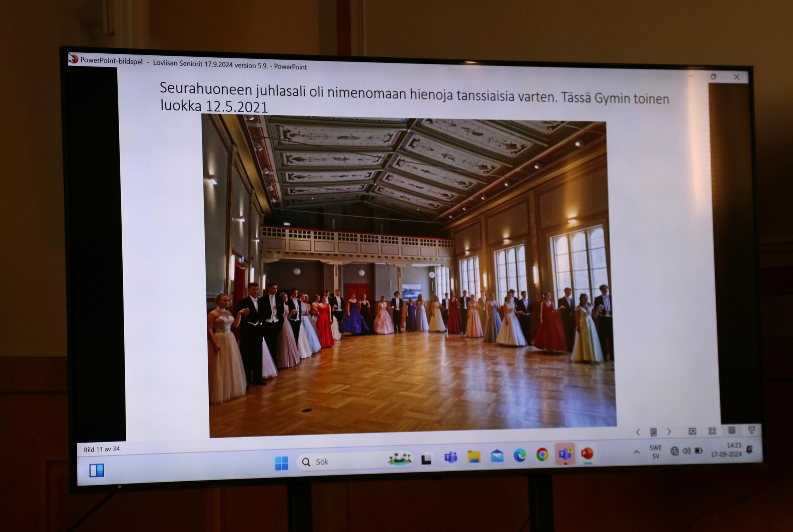Click the slide title about Seurahuoneen juhlasali
Screen dimensions: 793x532
[414, 97]
